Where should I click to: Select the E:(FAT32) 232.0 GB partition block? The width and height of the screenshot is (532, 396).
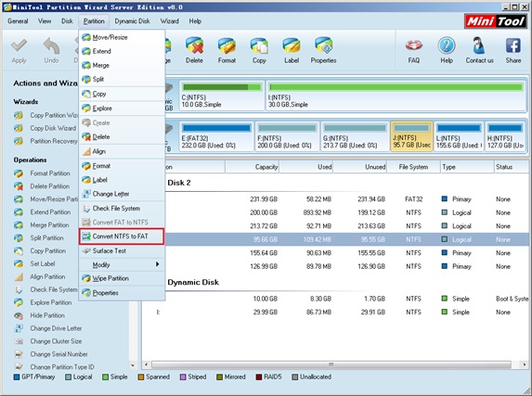pyautogui.click(x=216, y=136)
